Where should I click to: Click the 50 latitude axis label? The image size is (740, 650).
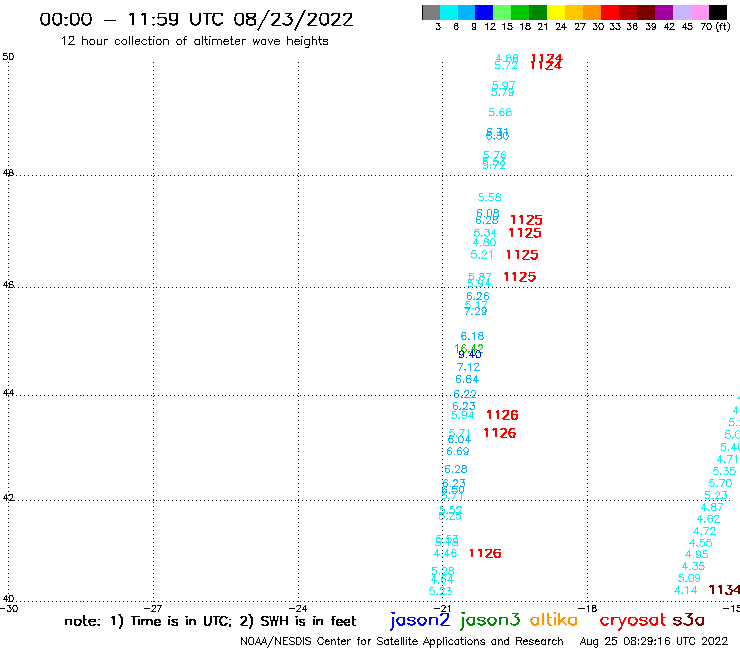click(x=8, y=57)
